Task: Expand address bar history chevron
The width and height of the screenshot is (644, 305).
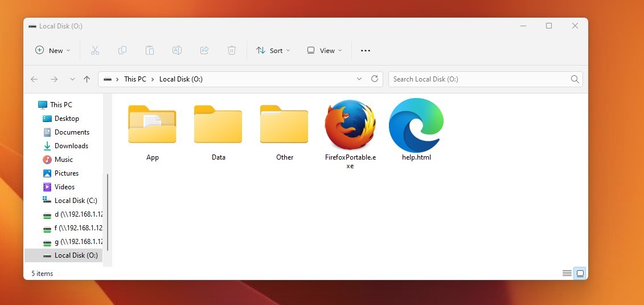Action: tap(359, 79)
